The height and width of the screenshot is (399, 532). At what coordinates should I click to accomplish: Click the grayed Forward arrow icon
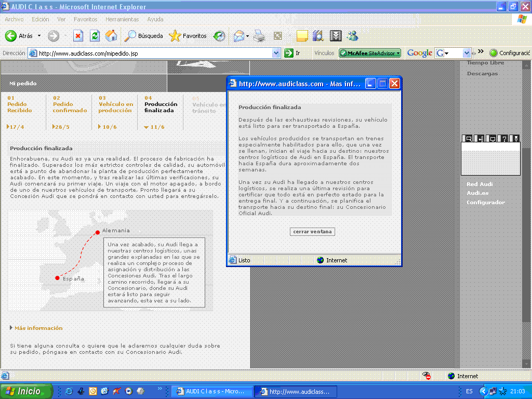pyautogui.click(x=54, y=36)
